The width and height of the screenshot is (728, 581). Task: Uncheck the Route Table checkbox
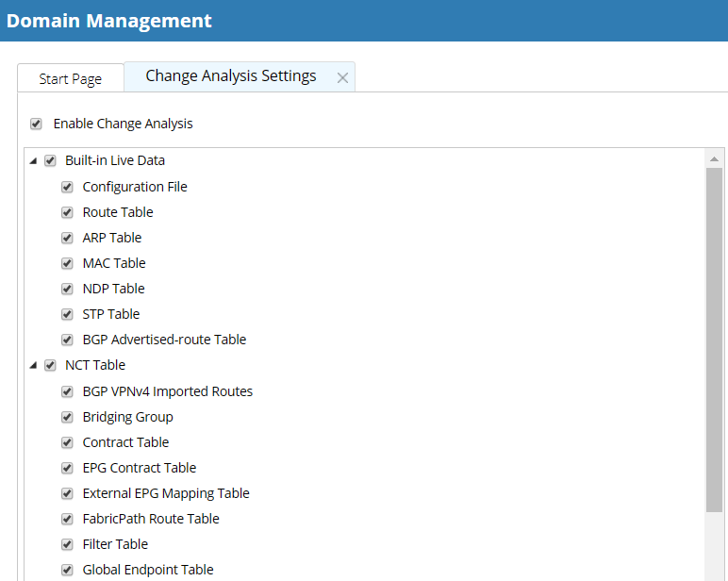tap(67, 213)
